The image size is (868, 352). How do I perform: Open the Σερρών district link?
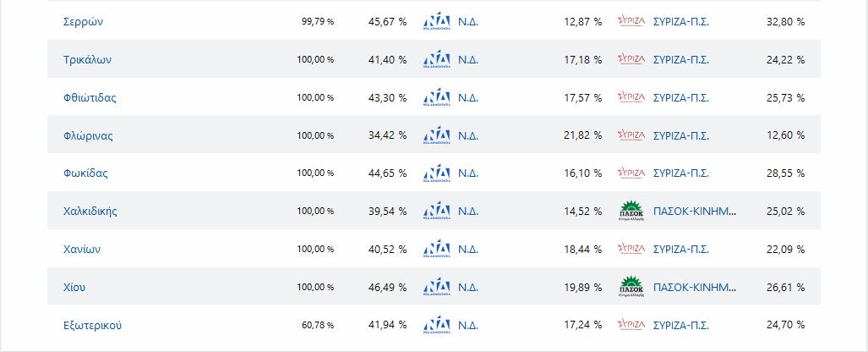point(83,22)
